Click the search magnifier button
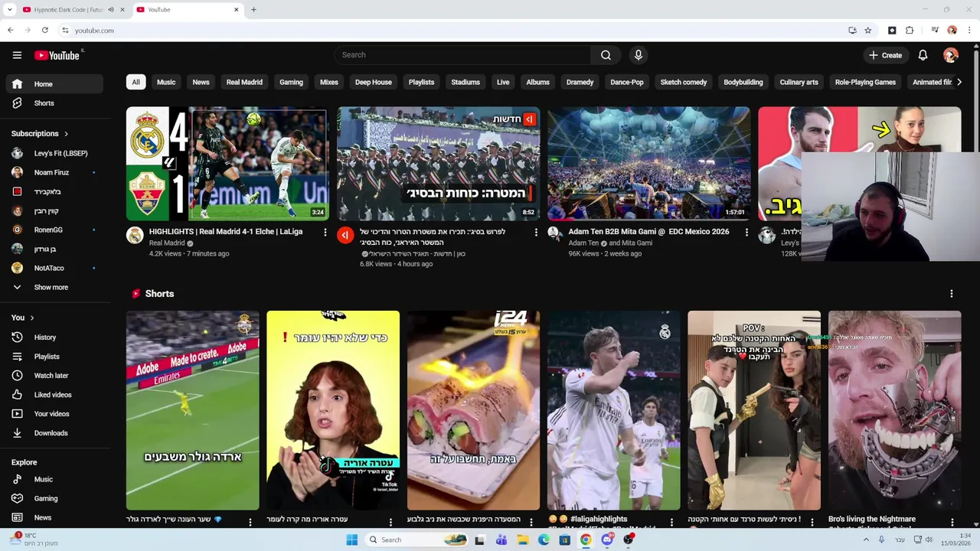This screenshot has width=980, height=551. coord(606,55)
